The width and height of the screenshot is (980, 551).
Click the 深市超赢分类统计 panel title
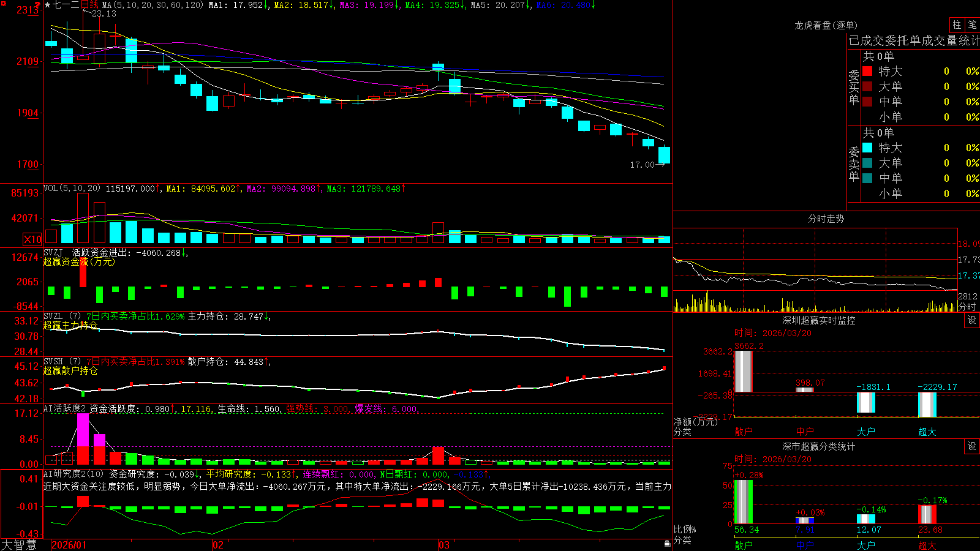(x=819, y=446)
